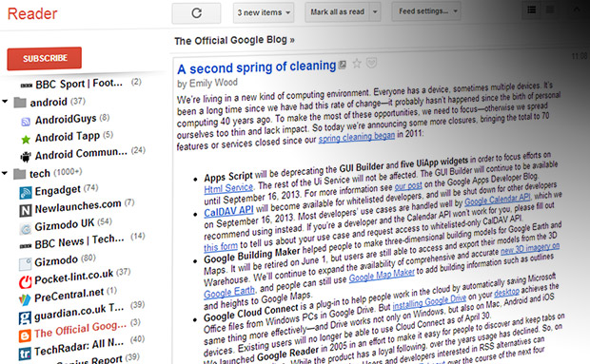Switch to list view icon
The width and height of the screenshot is (590, 364).
(x=532, y=10)
